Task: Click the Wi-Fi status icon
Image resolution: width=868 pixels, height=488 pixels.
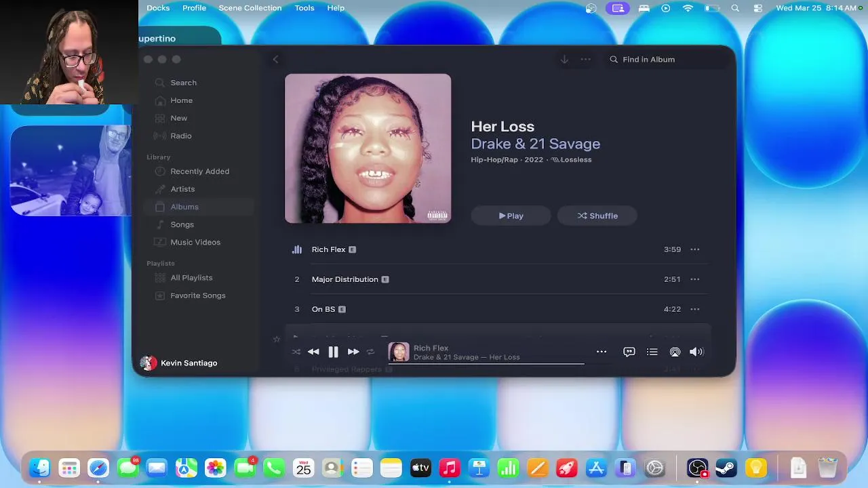Action: [x=688, y=8]
